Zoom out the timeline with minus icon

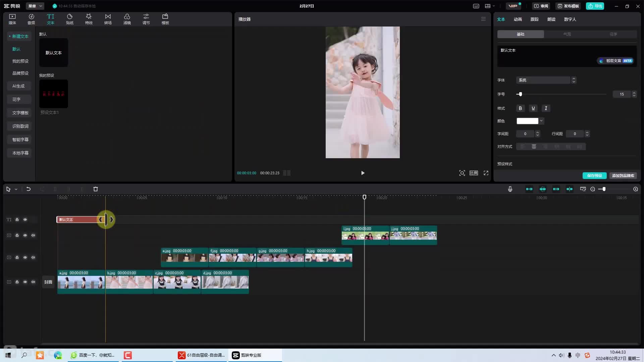593,189
